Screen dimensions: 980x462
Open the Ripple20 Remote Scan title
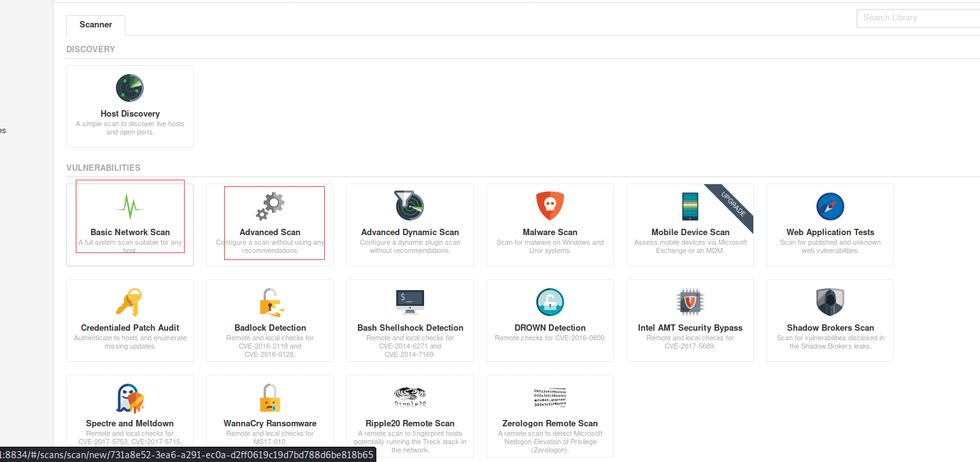tap(410, 423)
